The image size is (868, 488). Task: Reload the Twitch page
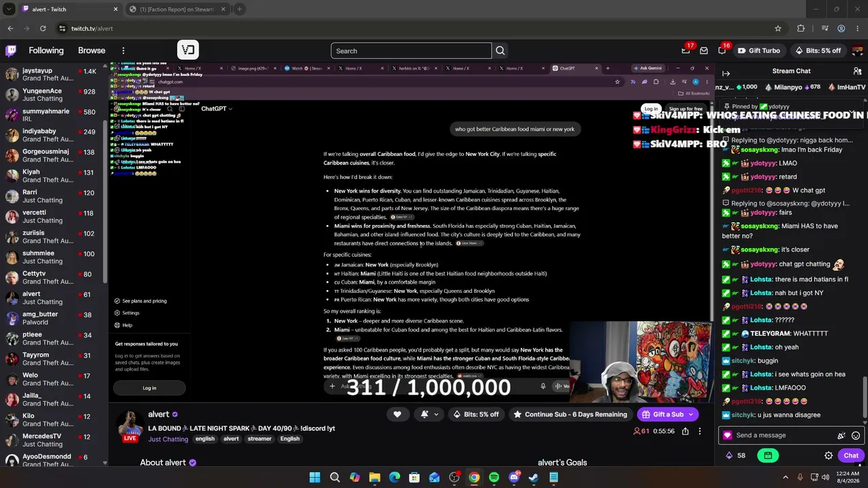pos(43,28)
